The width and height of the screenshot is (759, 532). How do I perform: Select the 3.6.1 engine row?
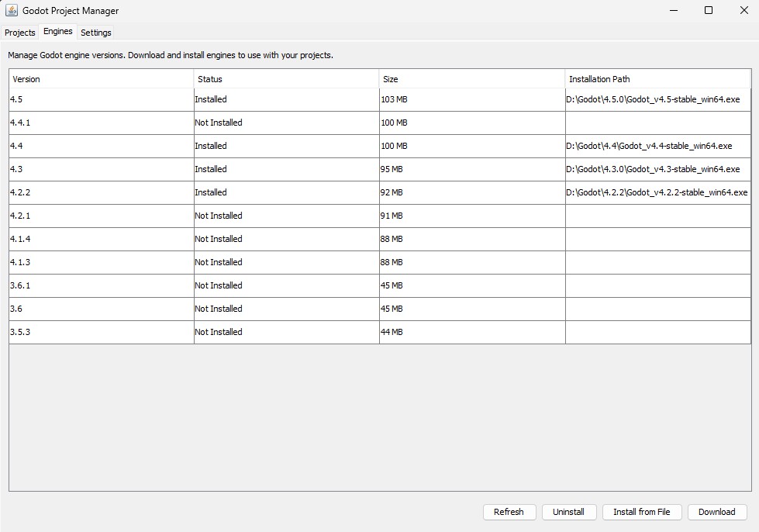tap(101, 285)
